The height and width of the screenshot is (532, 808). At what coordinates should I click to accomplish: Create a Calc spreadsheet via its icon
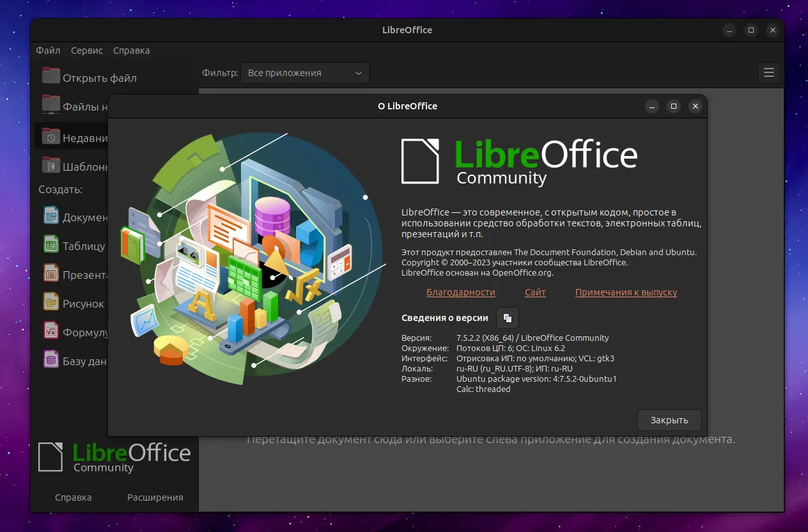[x=51, y=244]
